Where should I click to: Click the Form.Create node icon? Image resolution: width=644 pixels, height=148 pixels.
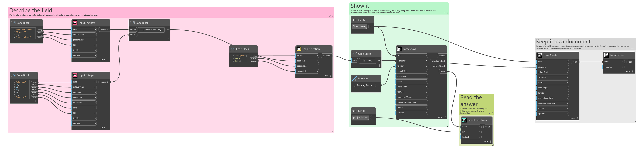(x=540, y=55)
